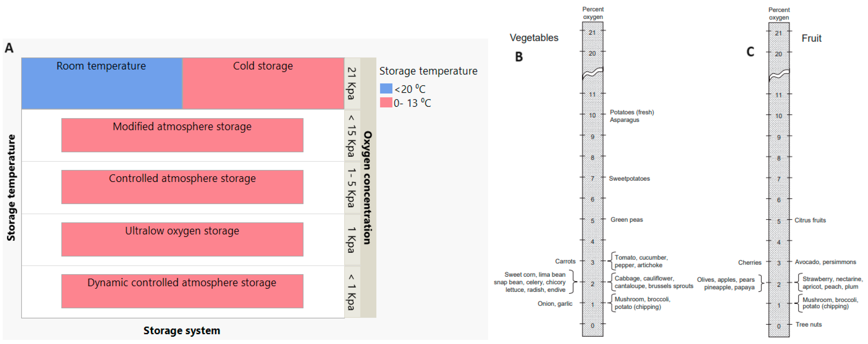
Task: Select the Potatoes (fresh) label
Action: 632,112
